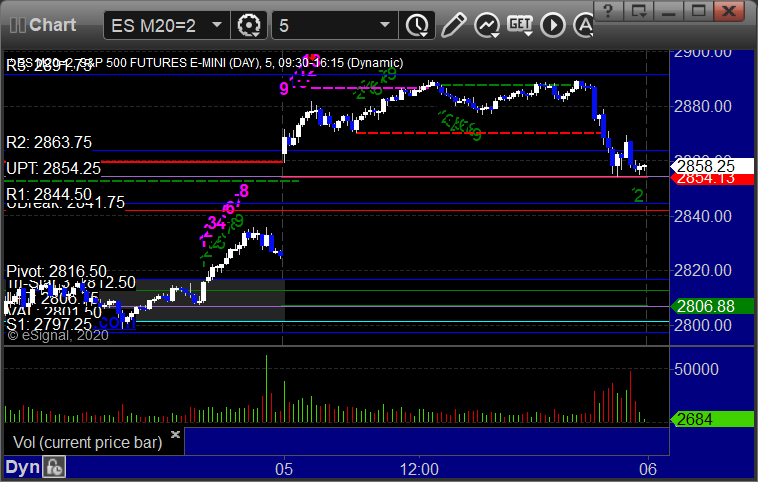Click the 05 date axis label
Viewport: 758px width, 482px height.
tap(284, 469)
